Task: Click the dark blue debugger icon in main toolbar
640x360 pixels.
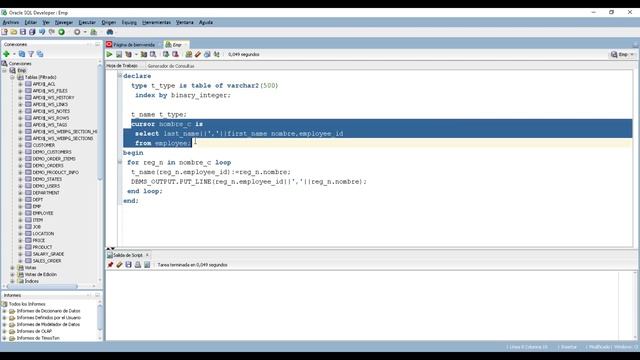Action: pyautogui.click(x=110, y=32)
